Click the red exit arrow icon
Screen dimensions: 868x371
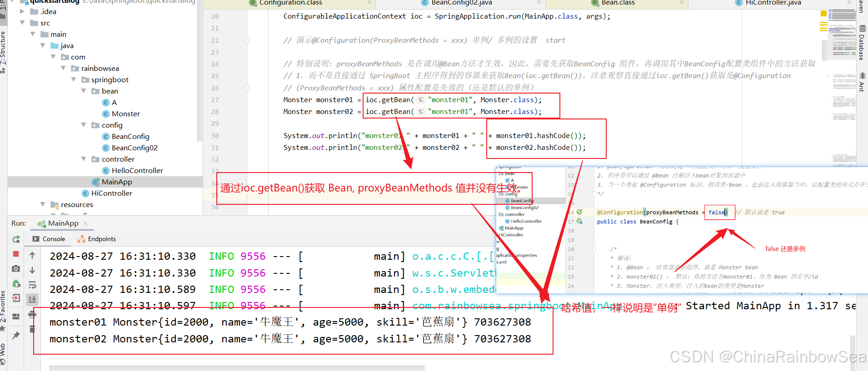click(16, 298)
